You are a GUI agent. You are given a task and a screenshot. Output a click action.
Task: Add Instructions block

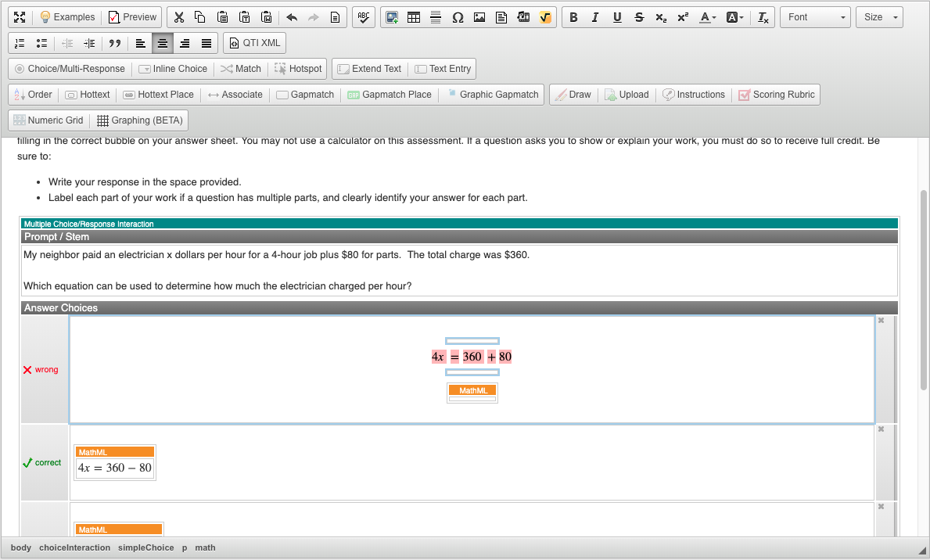click(x=693, y=95)
